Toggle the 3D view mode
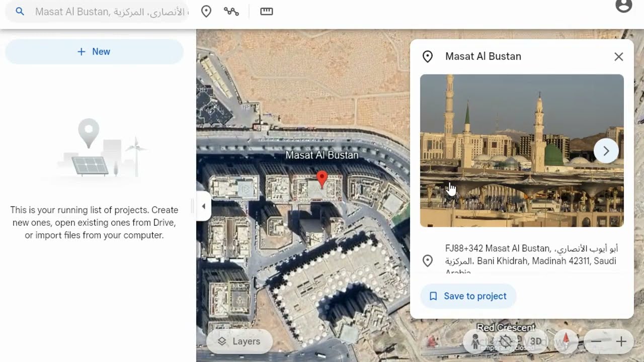 click(536, 342)
